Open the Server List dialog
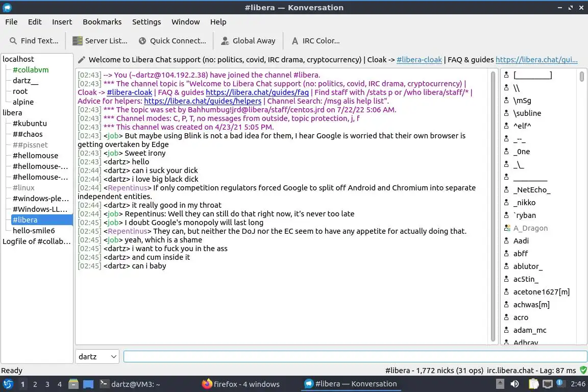The width and height of the screenshot is (588, 392). coord(100,41)
